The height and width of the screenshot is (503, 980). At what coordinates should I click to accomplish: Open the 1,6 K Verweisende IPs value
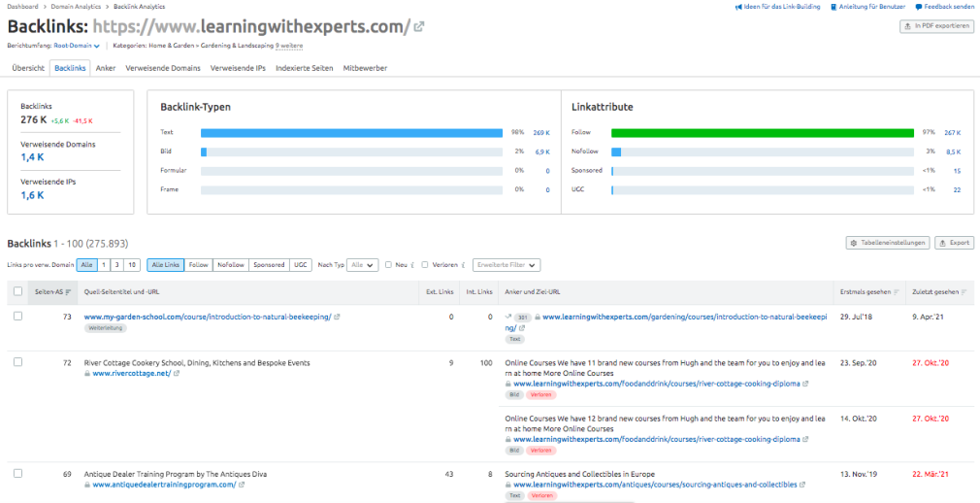(x=32, y=194)
